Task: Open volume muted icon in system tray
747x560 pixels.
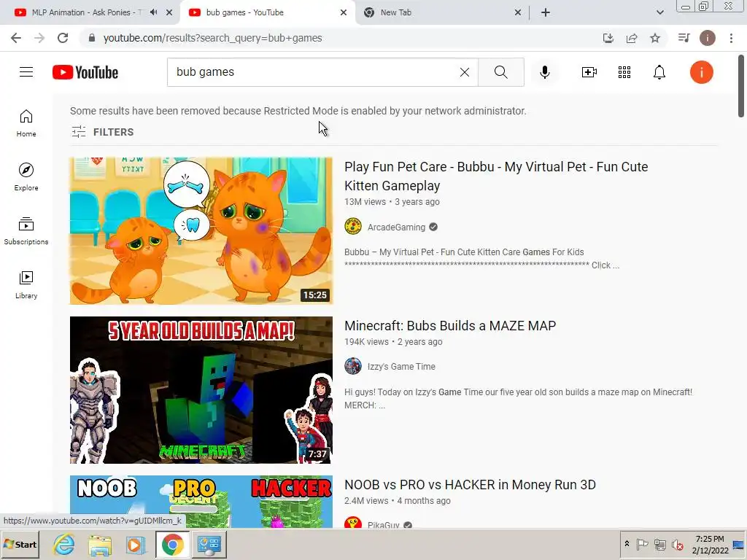Action: click(677, 544)
